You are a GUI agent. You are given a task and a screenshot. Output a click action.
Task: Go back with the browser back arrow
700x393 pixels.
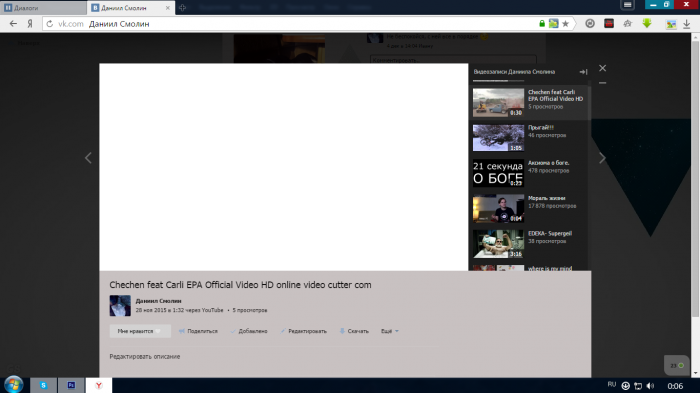(x=13, y=24)
